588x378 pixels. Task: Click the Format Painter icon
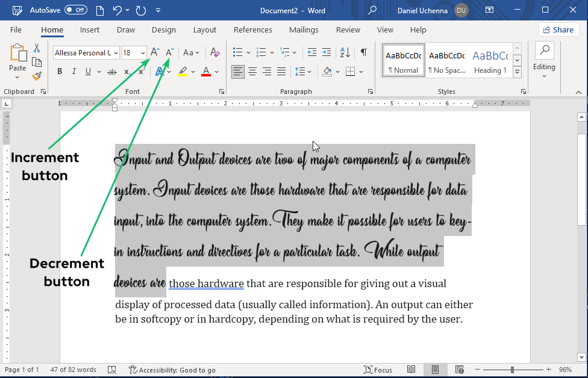36,75
